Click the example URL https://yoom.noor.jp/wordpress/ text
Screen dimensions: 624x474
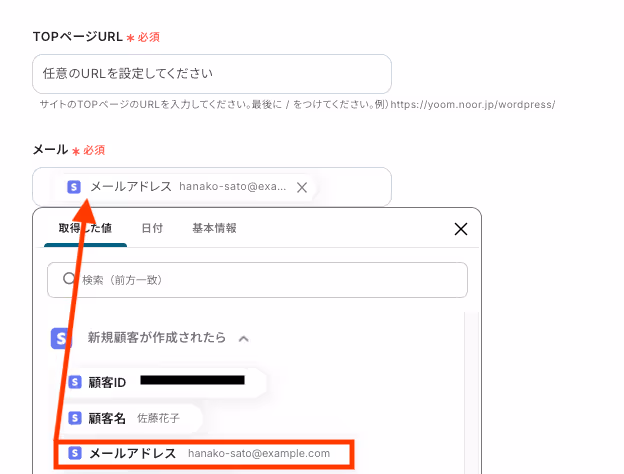[x=473, y=105]
